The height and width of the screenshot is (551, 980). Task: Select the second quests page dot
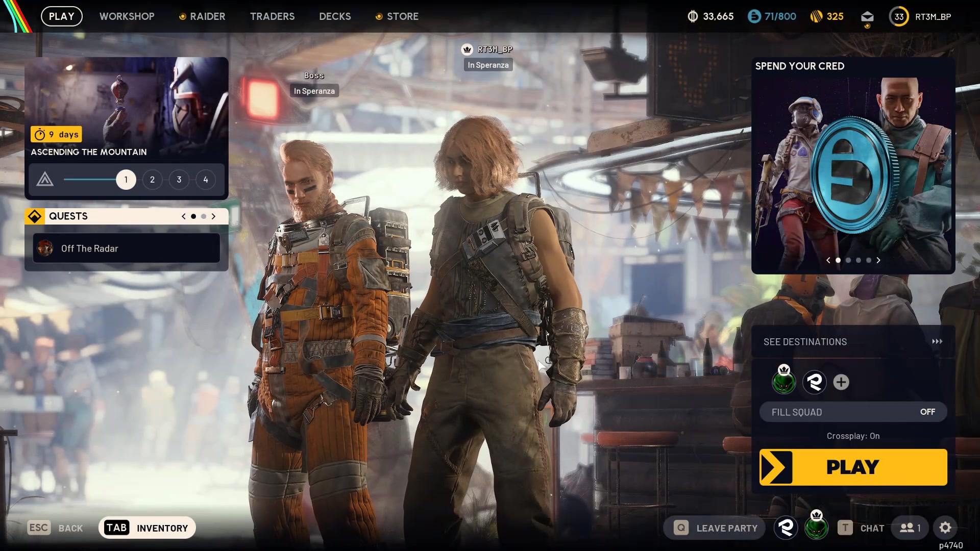pos(204,216)
